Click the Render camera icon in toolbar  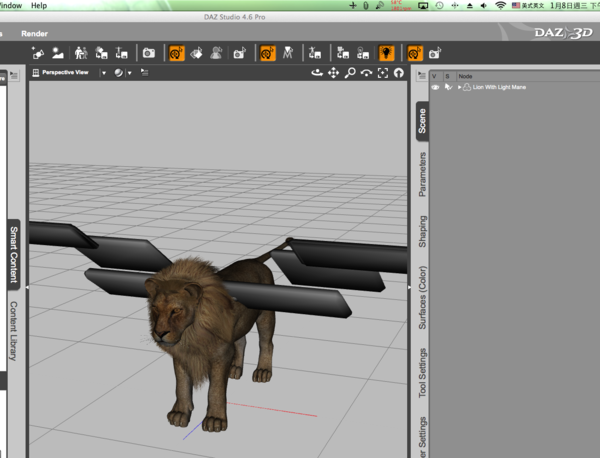[148, 53]
